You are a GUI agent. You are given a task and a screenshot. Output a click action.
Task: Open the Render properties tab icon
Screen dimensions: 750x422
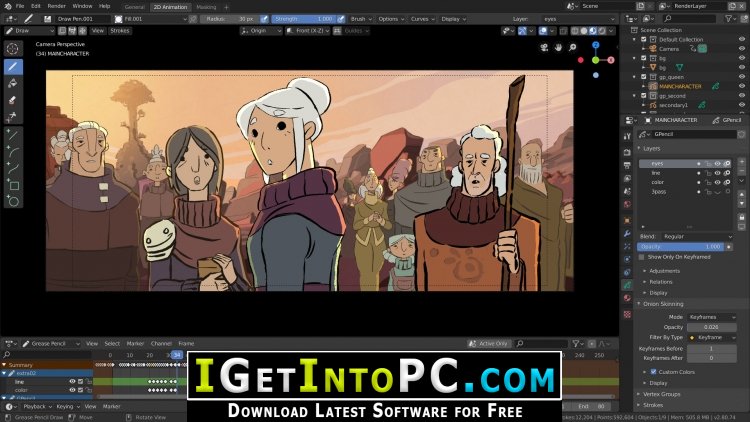click(627, 152)
